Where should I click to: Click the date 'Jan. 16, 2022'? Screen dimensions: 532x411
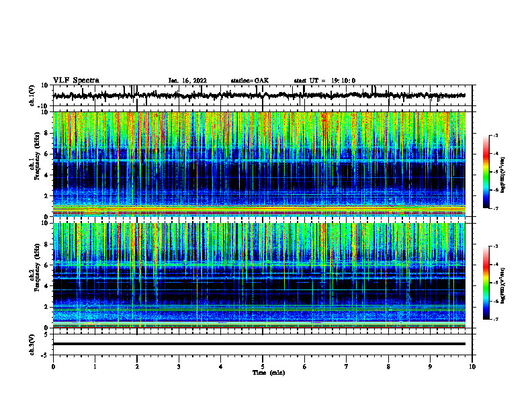pos(187,81)
